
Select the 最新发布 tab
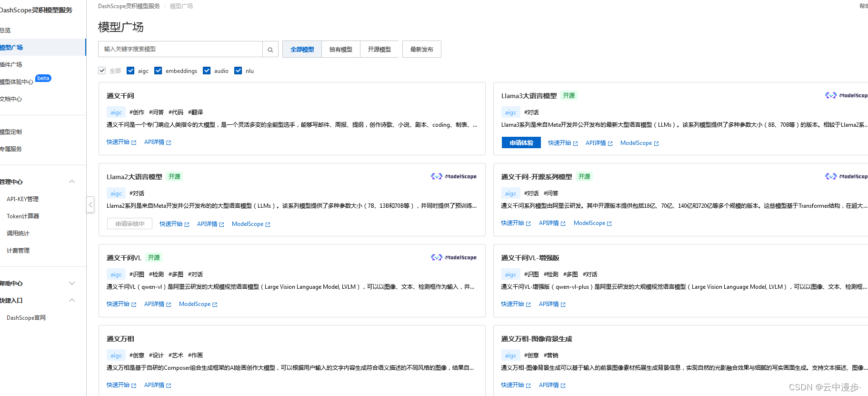(422, 49)
